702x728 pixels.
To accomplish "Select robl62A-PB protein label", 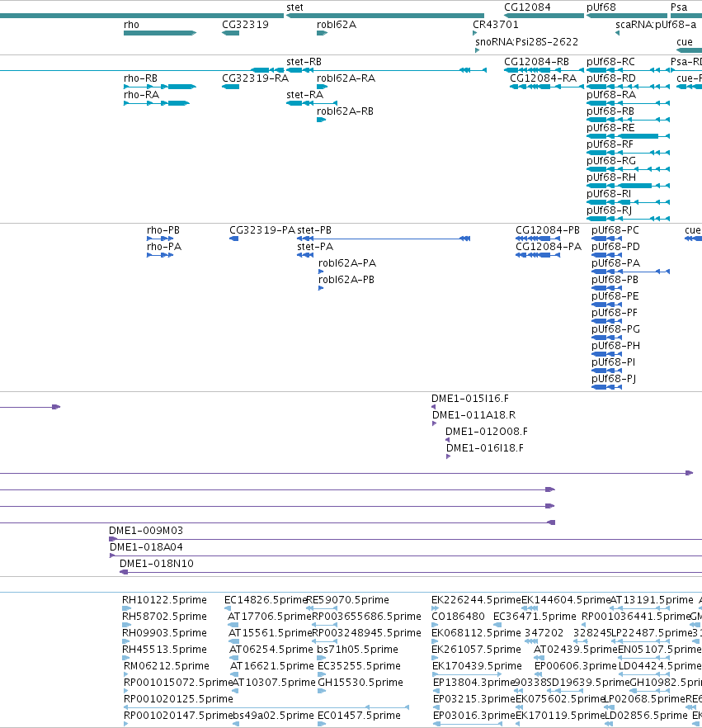I will click(346, 280).
